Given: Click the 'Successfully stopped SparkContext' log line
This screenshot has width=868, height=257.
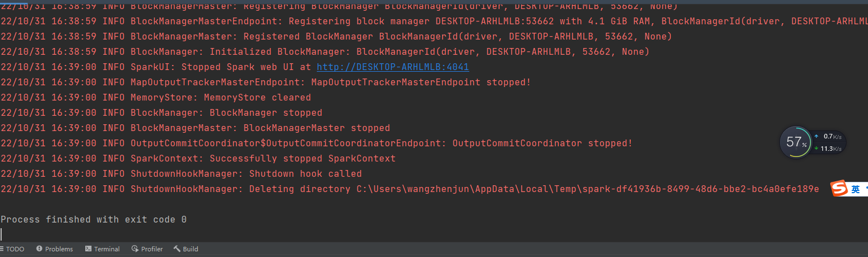Looking at the screenshot, I should 302,159.
